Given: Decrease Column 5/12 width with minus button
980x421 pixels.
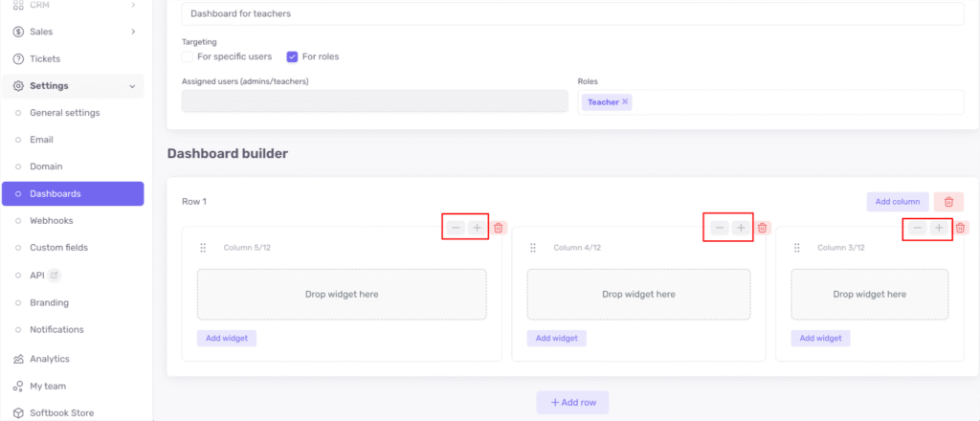Looking at the screenshot, I should click(456, 228).
